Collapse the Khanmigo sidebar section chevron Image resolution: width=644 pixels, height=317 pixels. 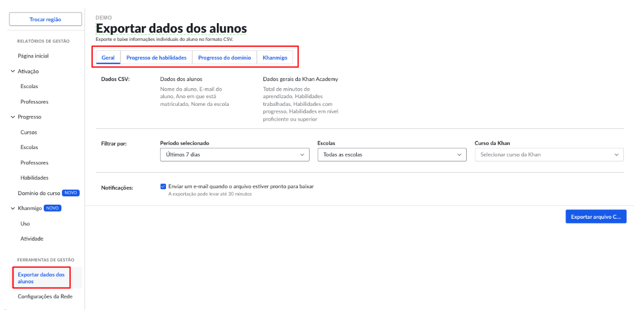pos(13,208)
